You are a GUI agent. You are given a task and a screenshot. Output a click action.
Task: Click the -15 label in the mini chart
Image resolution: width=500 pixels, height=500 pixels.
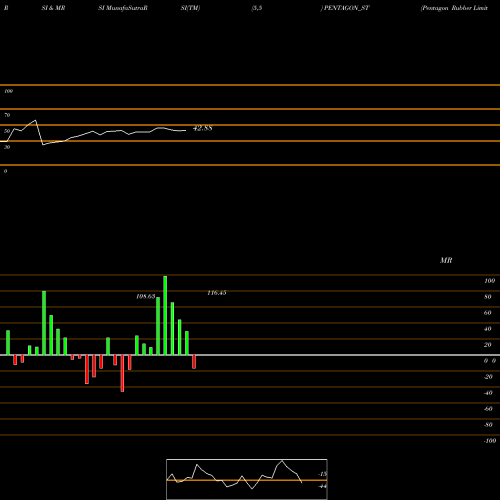point(323,474)
